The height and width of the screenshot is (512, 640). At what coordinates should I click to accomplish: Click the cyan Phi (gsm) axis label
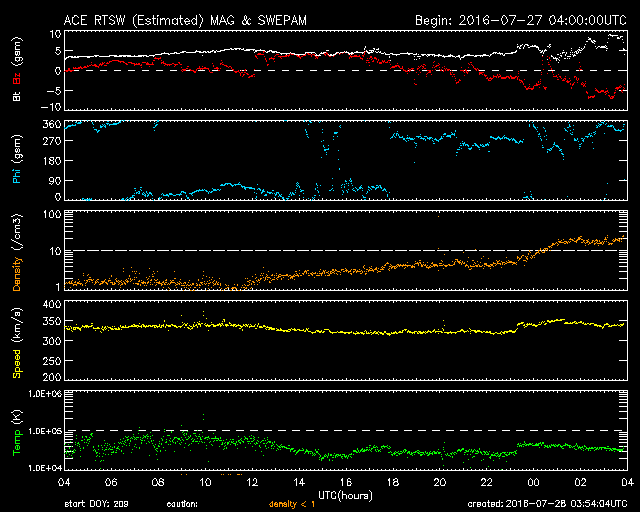[x=17, y=160]
